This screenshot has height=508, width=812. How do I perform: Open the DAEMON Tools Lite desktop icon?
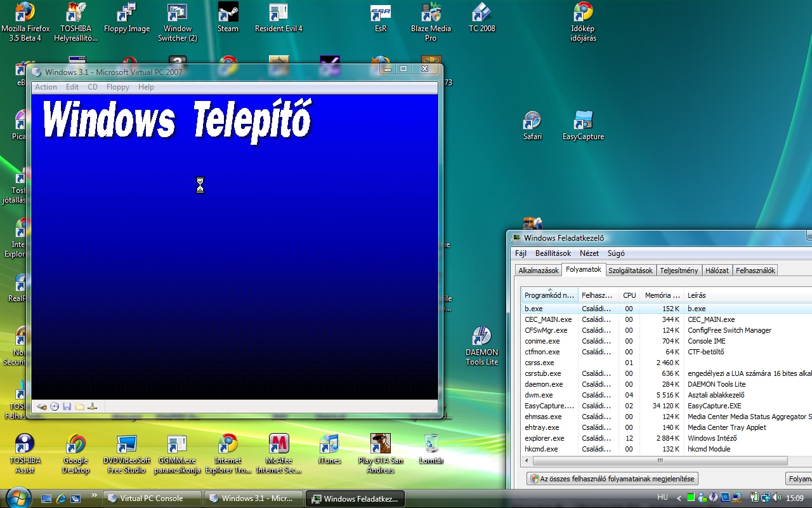click(x=482, y=346)
